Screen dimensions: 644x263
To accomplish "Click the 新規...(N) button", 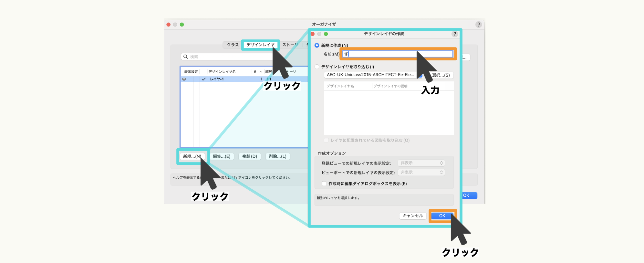I will [192, 156].
